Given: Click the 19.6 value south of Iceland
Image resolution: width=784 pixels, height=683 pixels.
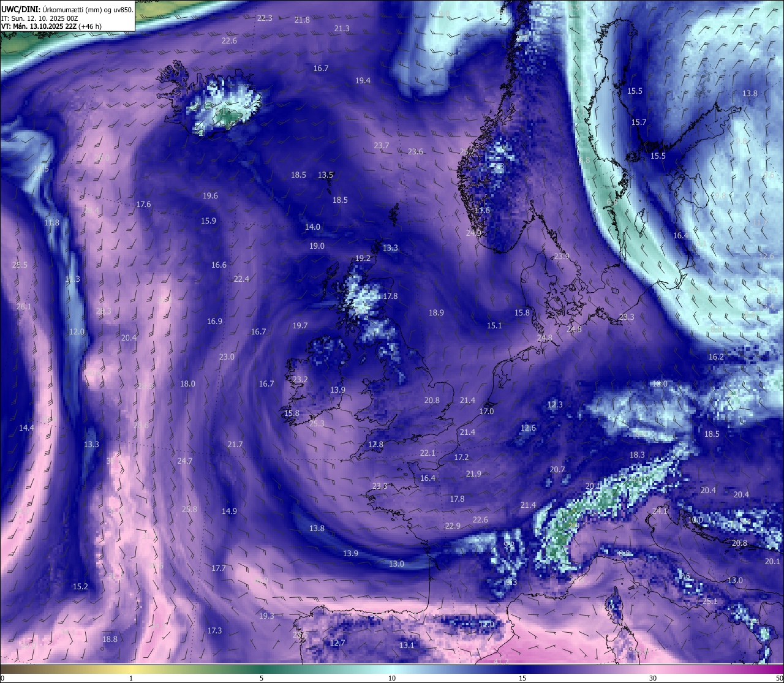Looking at the screenshot, I should 210,196.
